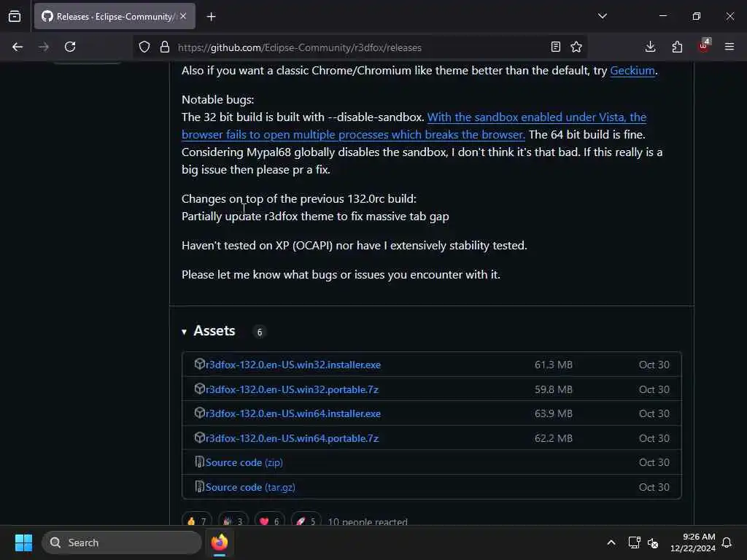Open the list all tabs dropdown
The image size is (747, 560).
tap(603, 16)
